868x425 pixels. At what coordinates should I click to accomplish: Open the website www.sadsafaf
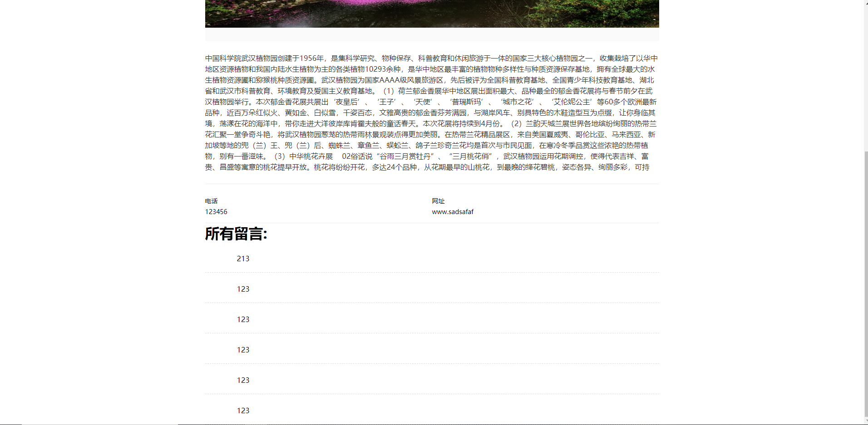point(453,212)
